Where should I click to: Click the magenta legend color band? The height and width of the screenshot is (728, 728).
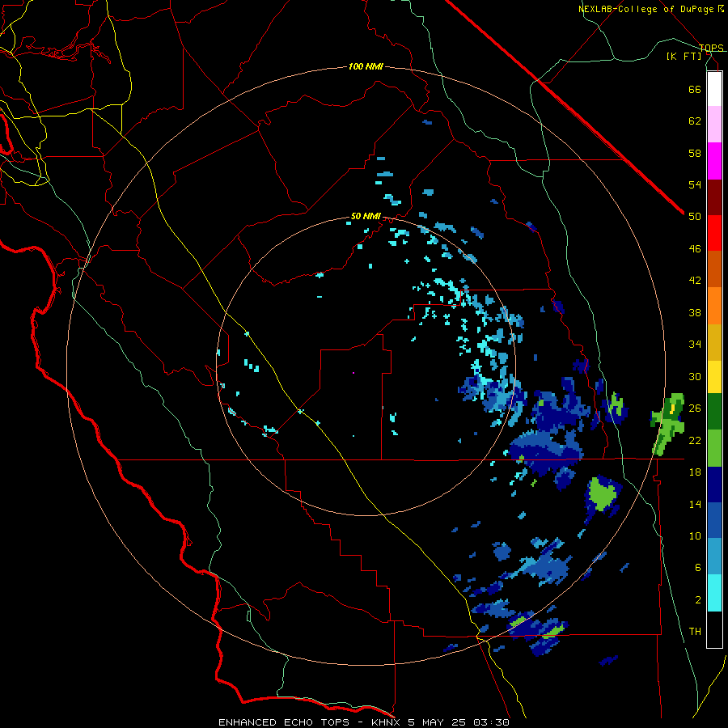(x=714, y=161)
